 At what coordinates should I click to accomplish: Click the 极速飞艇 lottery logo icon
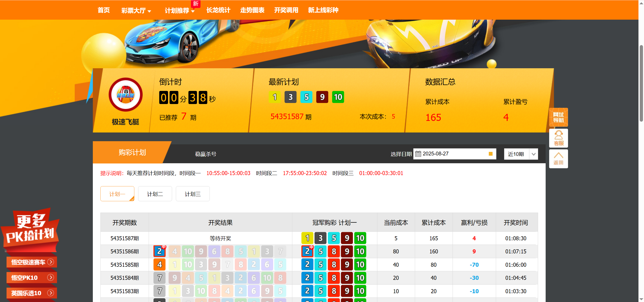(x=126, y=95)
